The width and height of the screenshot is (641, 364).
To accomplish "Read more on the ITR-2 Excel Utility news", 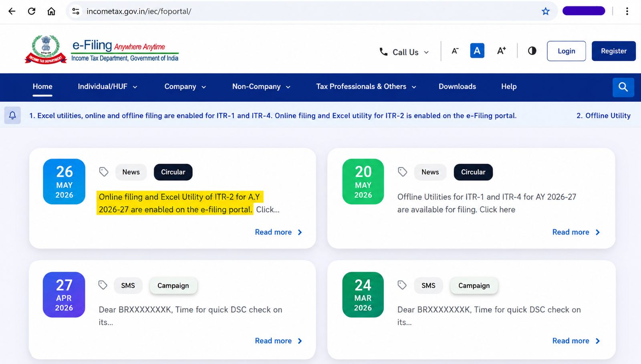I will tap(278, 232).
